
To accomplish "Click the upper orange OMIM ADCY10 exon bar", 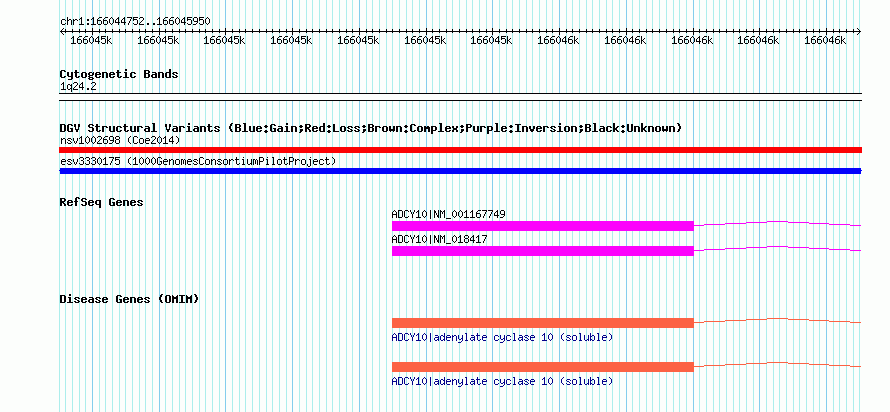I will 543,323.
